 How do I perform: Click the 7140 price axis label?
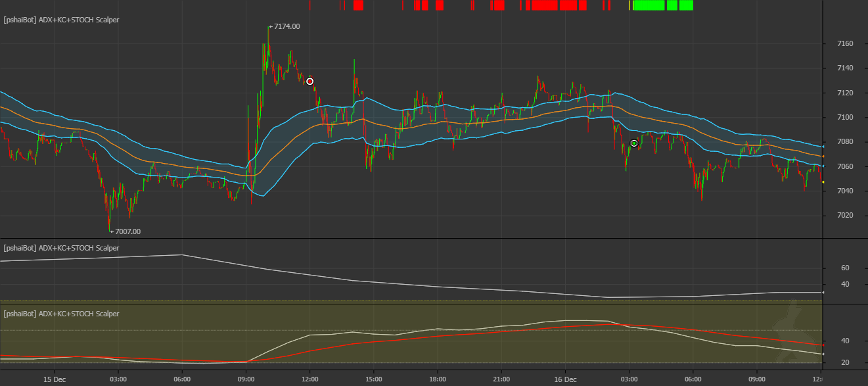[845, 68]
